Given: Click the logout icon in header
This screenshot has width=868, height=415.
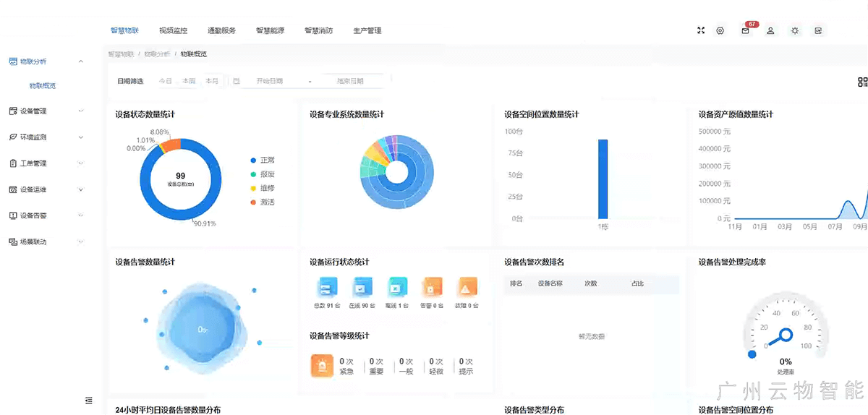Looking at the screenshot, I should [818, 30].
